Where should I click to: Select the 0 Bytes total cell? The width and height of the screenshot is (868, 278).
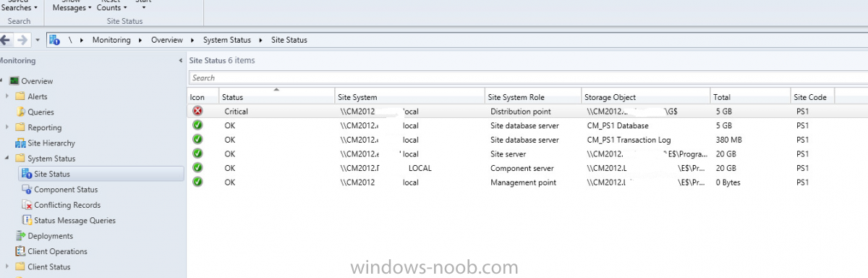click(x=728, y=182)
